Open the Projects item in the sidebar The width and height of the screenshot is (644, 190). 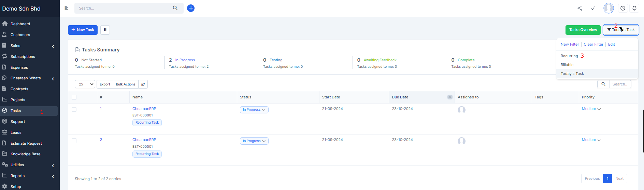18,100
